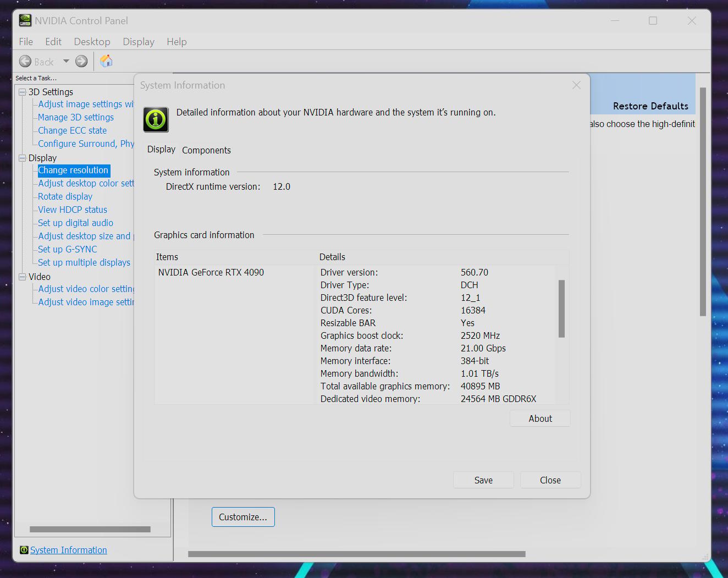Click the System Information link icon at bottom left
This screenshot has height=578, width=728.
pos(24,550)
